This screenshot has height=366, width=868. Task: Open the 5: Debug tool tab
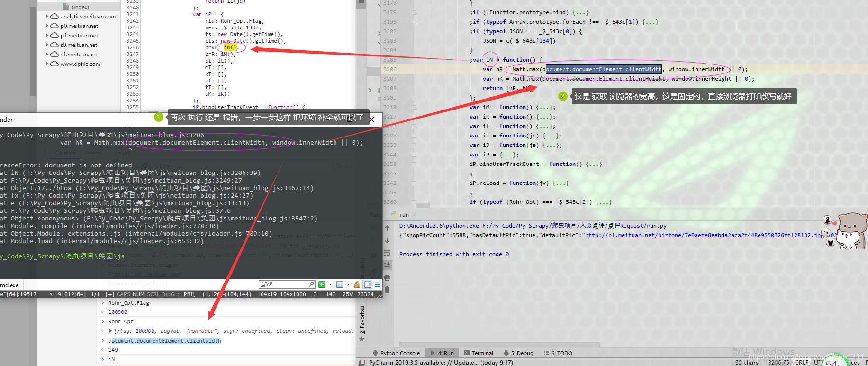tap(518, 353)
